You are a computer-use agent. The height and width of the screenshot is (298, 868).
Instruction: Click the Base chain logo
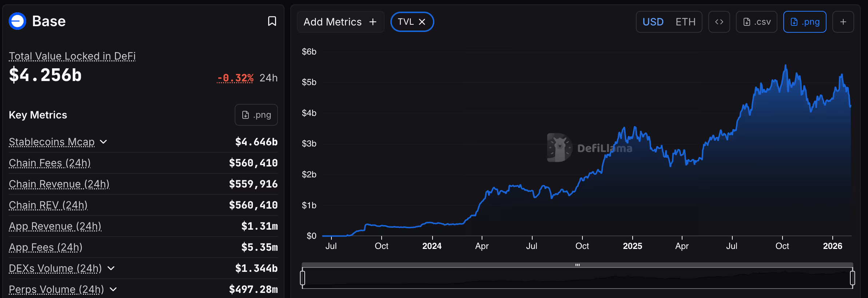(x=17, y=21)
